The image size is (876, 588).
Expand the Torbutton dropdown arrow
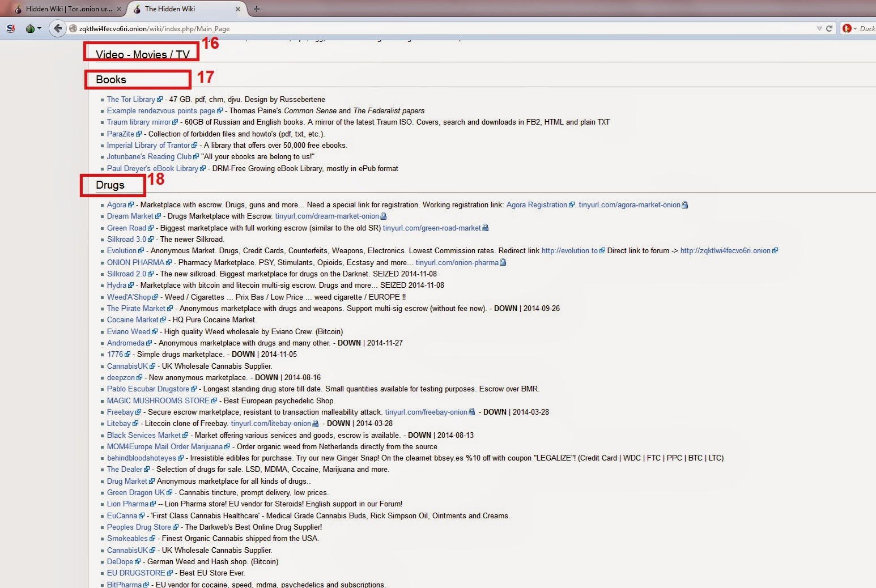(x=39, y=29)
